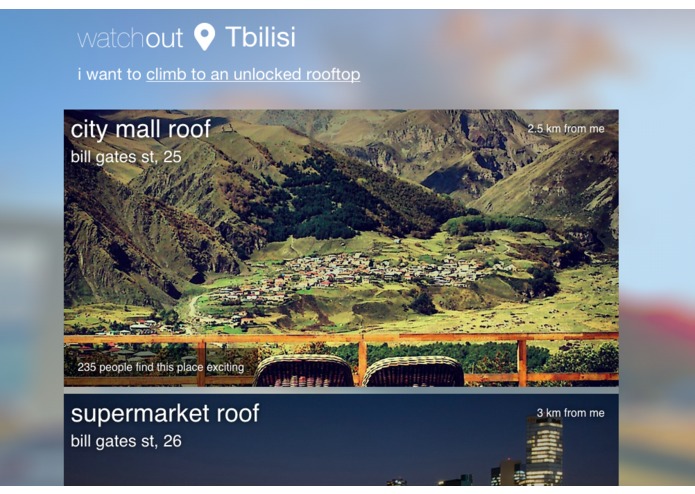Click the 'i want to' prompt text

coord(109,74)
